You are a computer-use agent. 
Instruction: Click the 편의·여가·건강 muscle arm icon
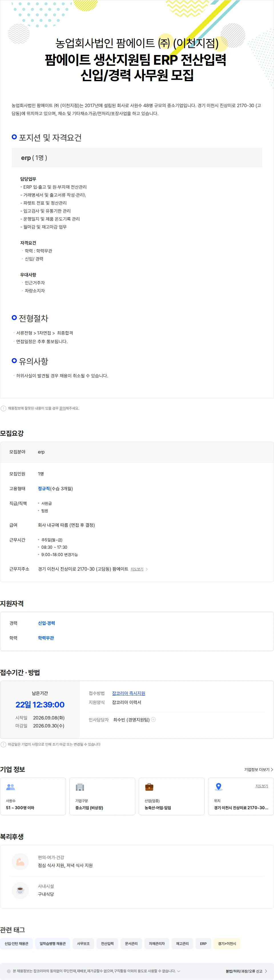tap(20, 862)
